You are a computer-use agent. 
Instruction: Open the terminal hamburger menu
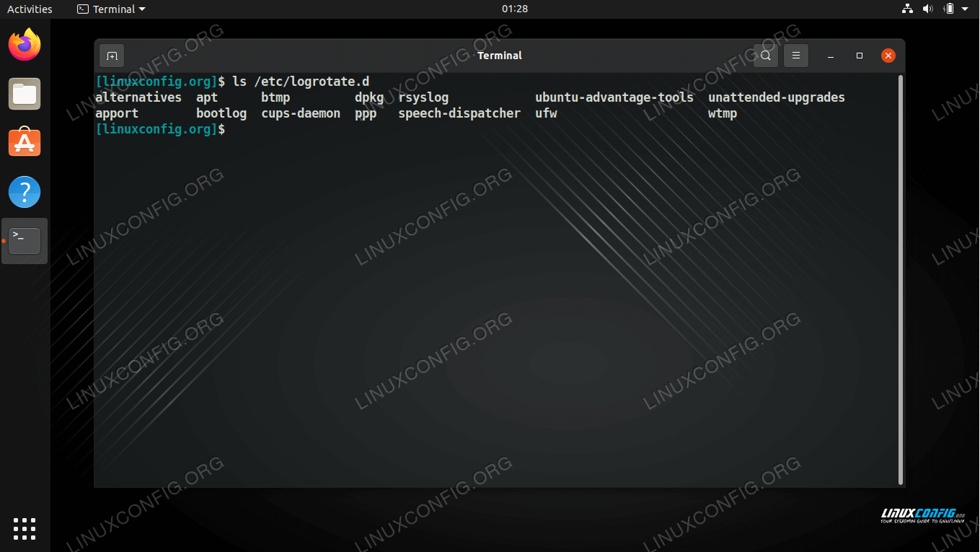coord(796,56)
